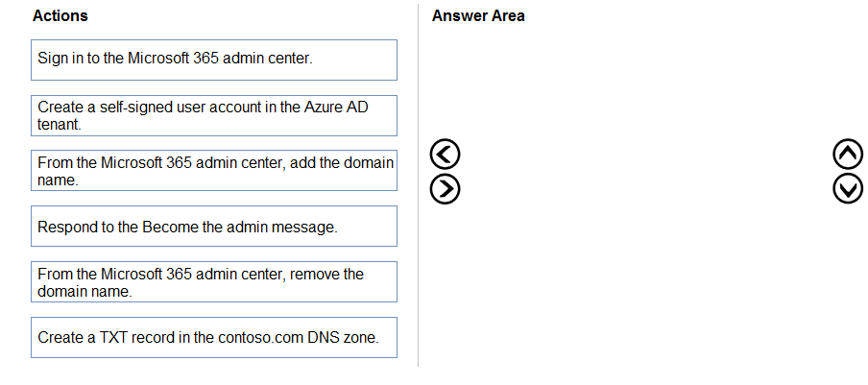Choose the 'add the domain name' action

213,171
